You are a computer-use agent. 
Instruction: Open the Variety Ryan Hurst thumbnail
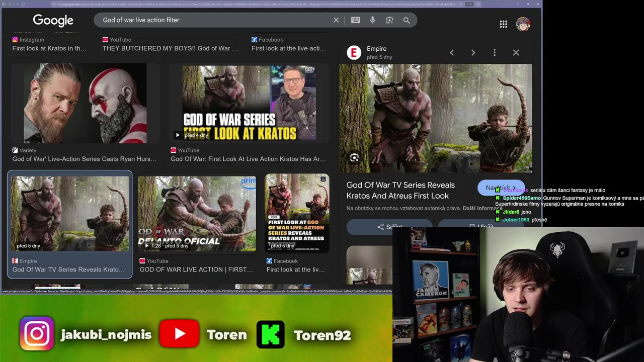(x=86, y=103)
